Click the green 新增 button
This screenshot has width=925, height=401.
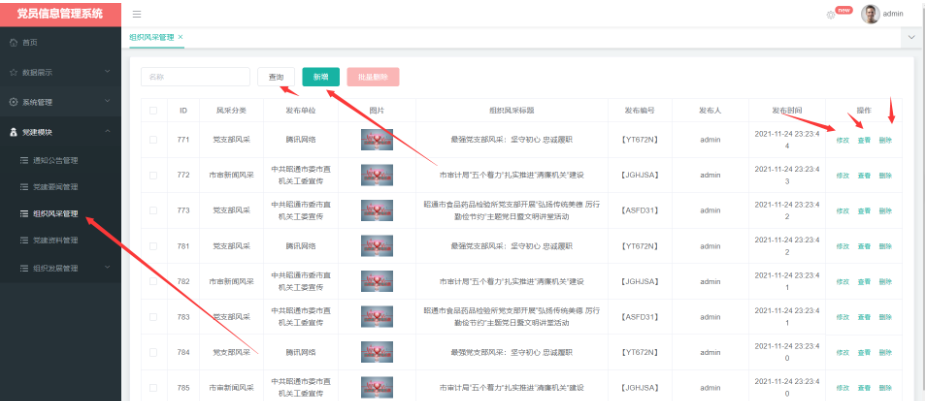[x=321, y=77]
